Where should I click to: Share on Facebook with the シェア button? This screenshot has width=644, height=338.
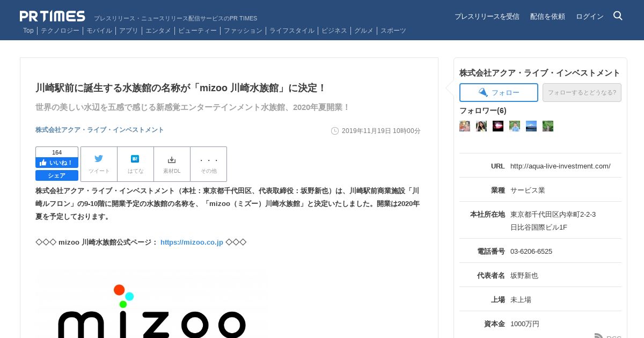(x=57, y=175)
